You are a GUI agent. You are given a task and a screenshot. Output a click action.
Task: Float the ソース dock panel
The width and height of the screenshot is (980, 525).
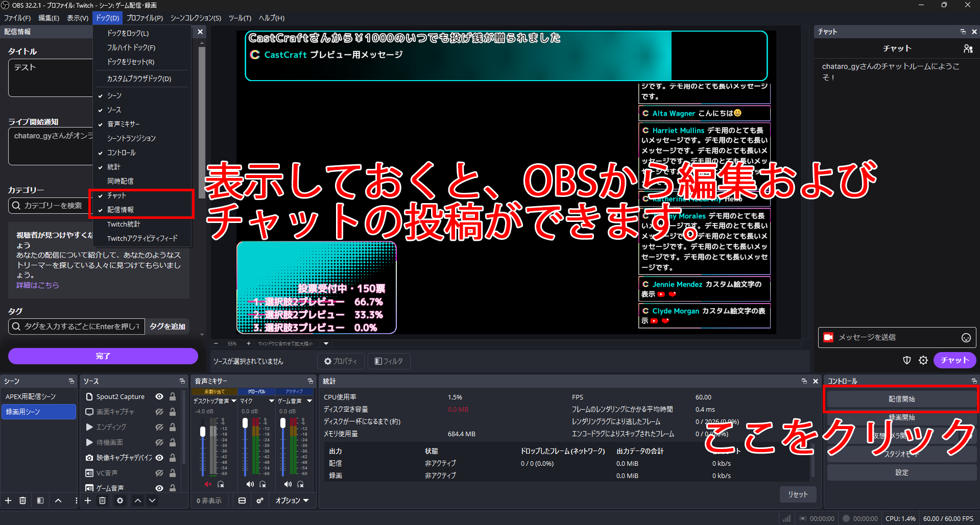tap(182, 381)
